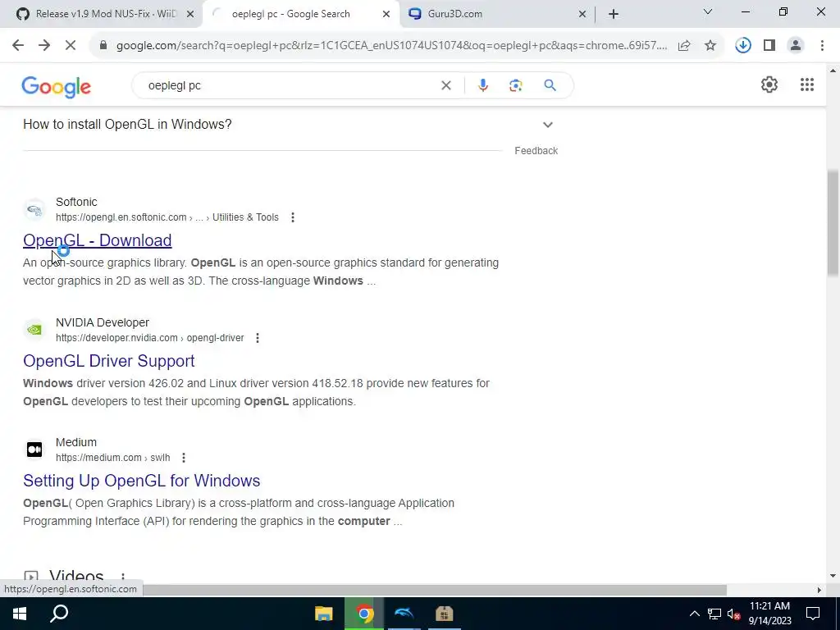
Task: Open Chrome three-dot customize menu
Action: 822,46
